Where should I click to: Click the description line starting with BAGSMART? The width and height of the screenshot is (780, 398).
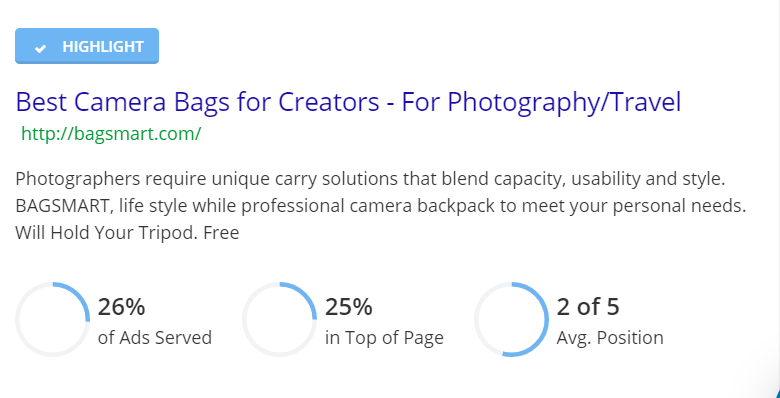(x=381, y=206)
